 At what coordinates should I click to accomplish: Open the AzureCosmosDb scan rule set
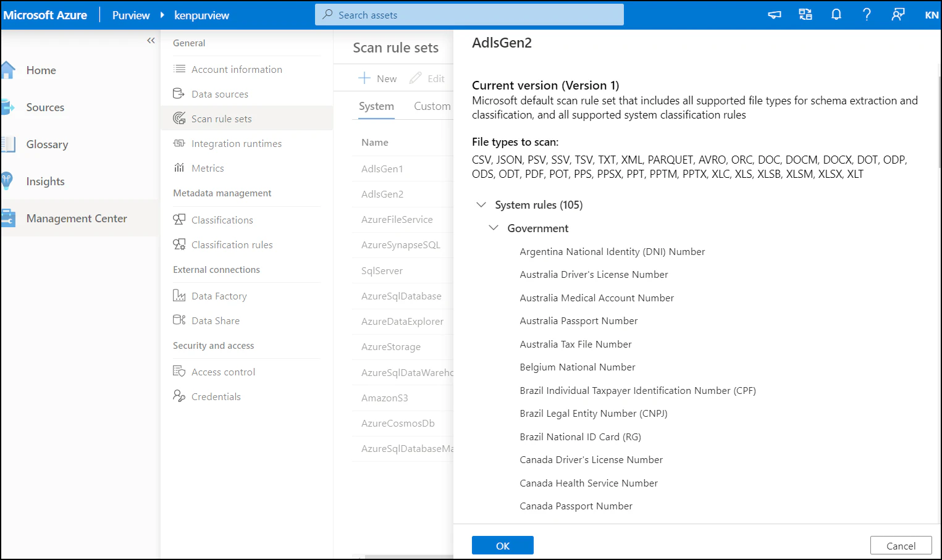(398, 423)
